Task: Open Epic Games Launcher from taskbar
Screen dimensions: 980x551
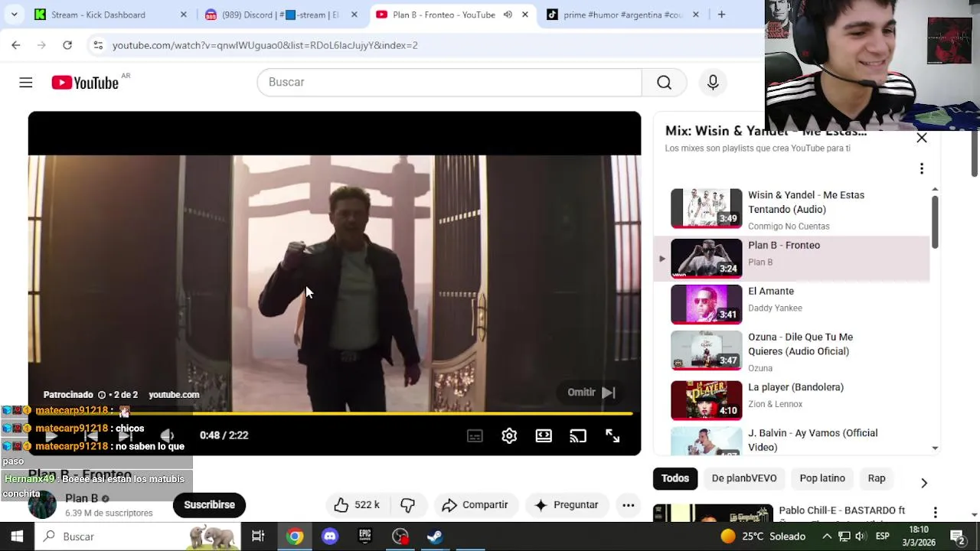Action: click(x=365, y=536)
